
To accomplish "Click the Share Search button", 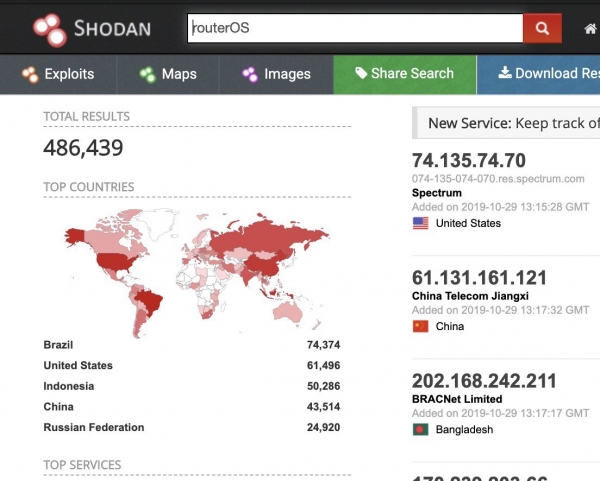I will point(404,74).
